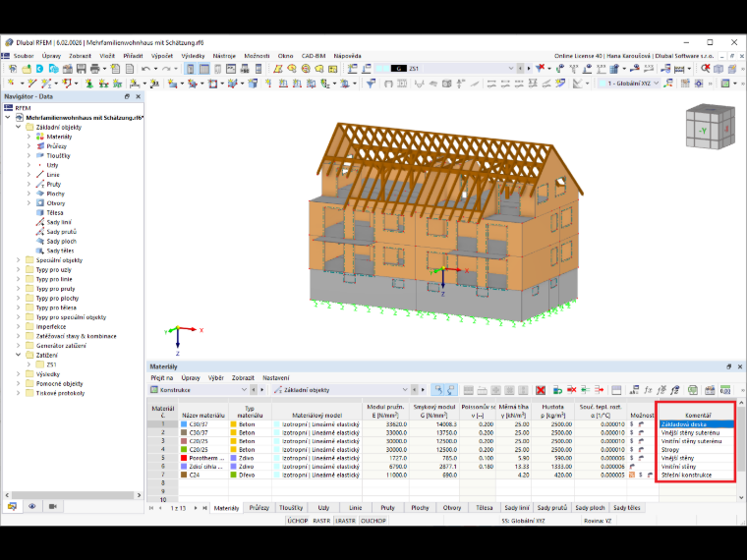Toggle the second selection sync button in Materiály toolbar
This screenshot has height=560, width=747.
tap(451, 390)
